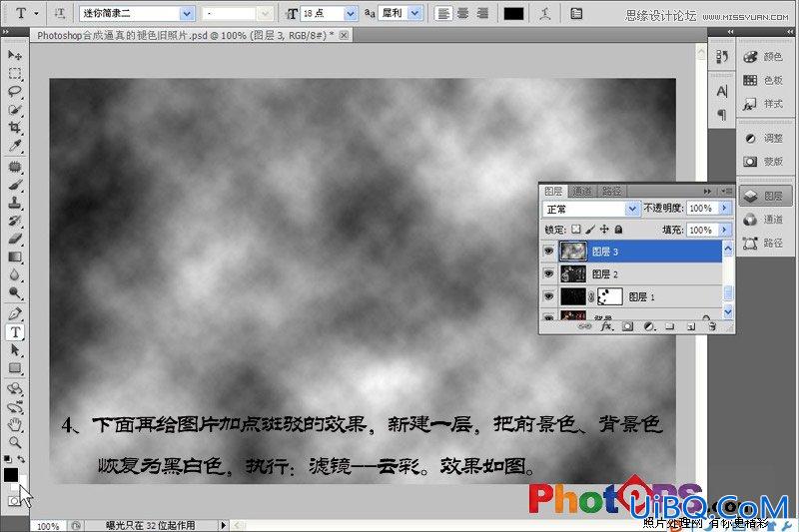Open the 样式 panel from dock
This screenshot has height=532, width=799.
(764, 104)
